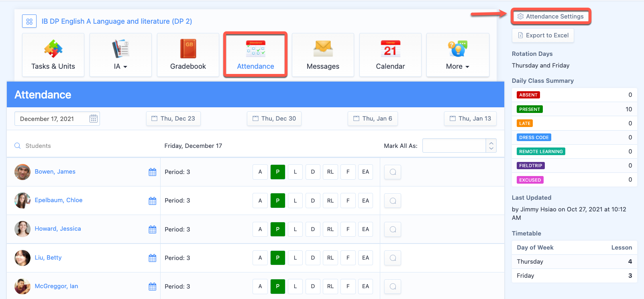This screenshot has height=299, width=644.
Task: Switch to the Tasks & Units tab
Action: coord(53,55)
